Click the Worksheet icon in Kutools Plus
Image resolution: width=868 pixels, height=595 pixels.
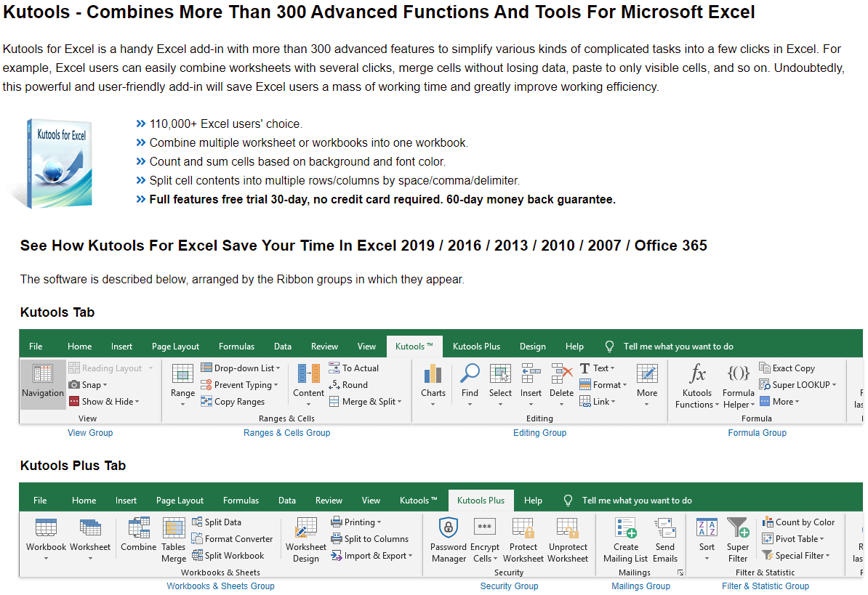[90, 527]
